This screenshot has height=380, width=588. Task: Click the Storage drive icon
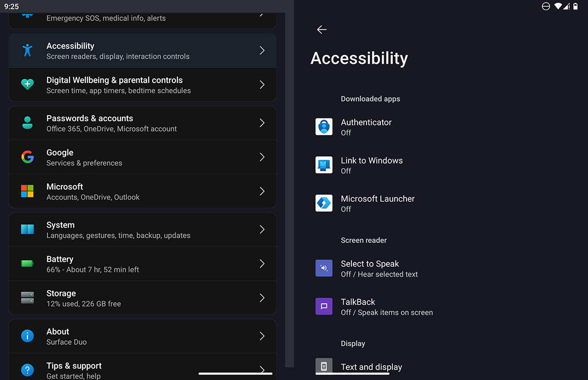tap(28, 297)
